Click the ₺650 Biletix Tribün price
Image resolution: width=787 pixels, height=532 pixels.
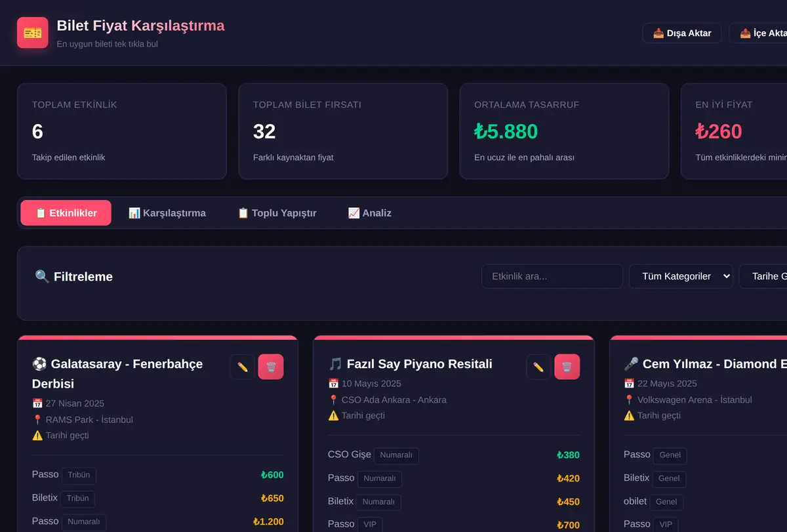coord(272,498)
